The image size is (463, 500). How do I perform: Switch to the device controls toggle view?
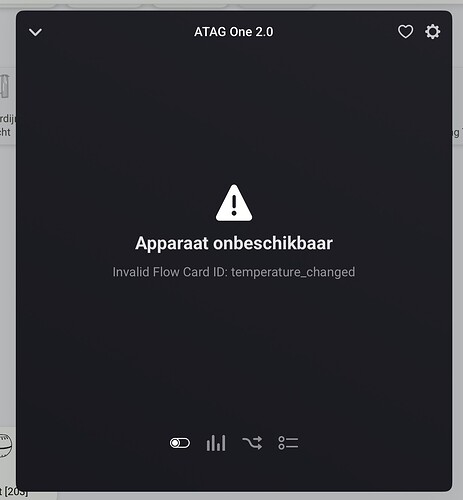click(180, 443)
